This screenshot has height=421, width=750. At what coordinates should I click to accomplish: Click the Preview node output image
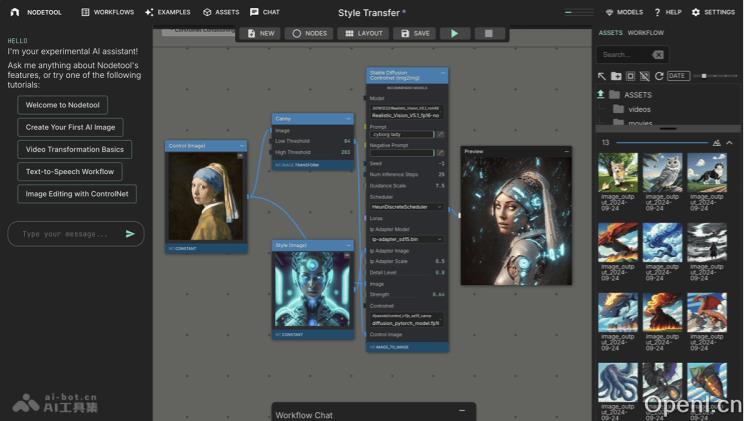click(x=516, y=221)
